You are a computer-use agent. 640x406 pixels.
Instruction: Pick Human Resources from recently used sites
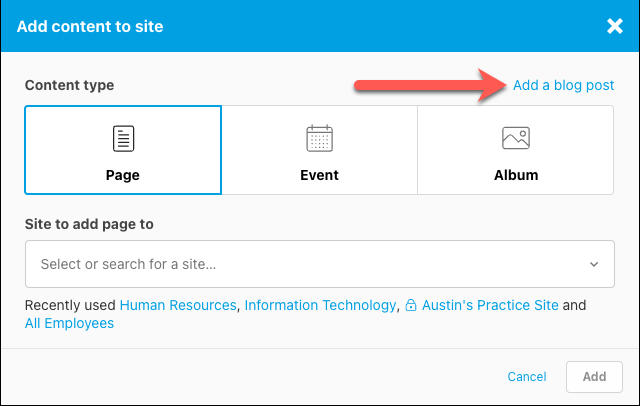(x=178, y=305)
